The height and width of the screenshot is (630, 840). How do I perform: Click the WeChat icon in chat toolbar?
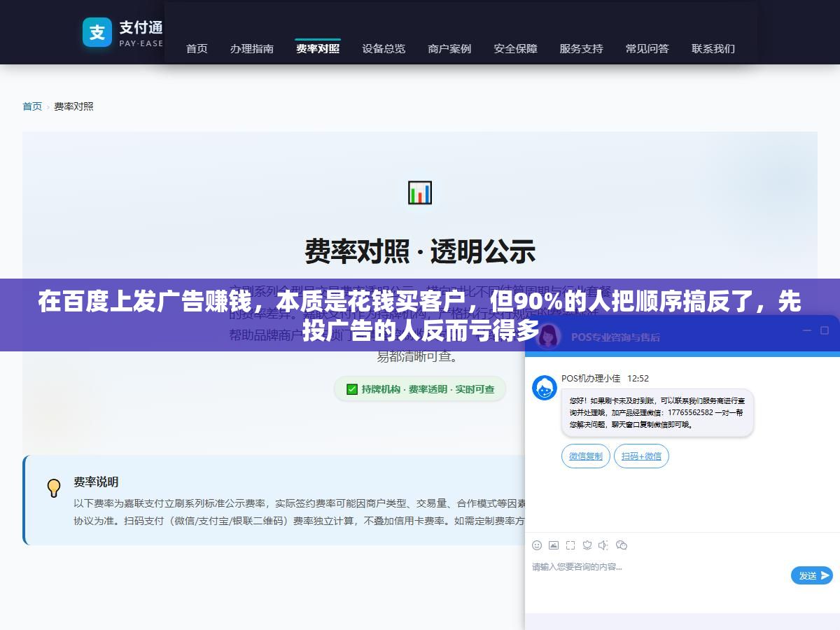[622, 545]
